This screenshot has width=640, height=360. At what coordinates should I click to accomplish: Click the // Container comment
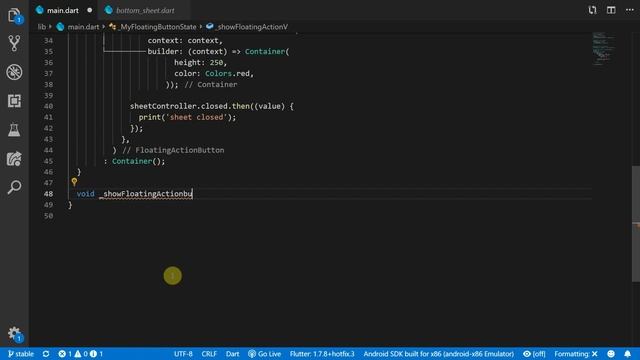[211, 84]
